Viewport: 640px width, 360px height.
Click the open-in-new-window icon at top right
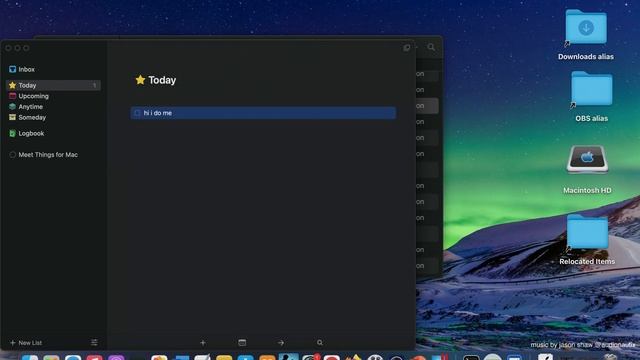(x=407, y=48)
